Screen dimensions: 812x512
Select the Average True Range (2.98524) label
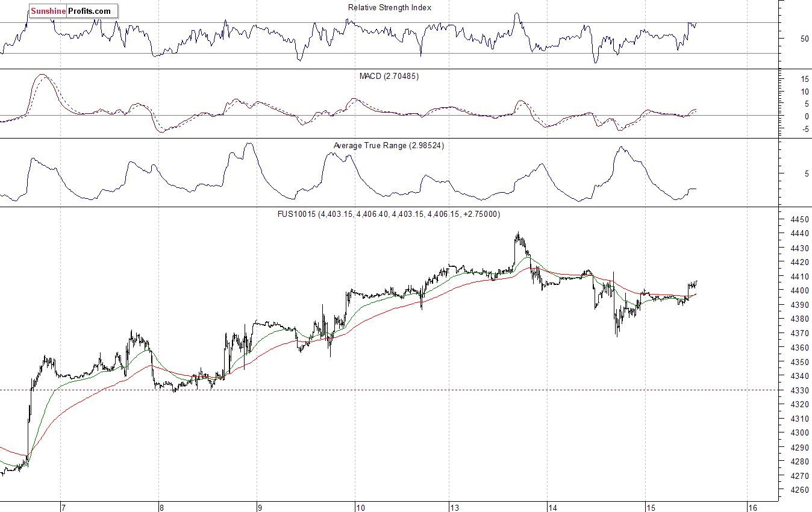(389, 146)
